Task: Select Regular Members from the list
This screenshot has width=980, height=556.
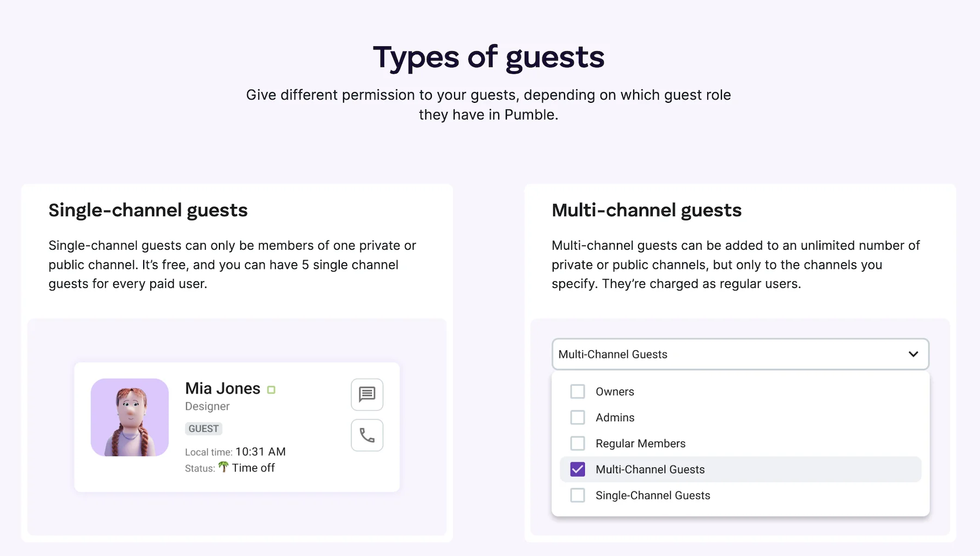Action: [x=640, y=443]
